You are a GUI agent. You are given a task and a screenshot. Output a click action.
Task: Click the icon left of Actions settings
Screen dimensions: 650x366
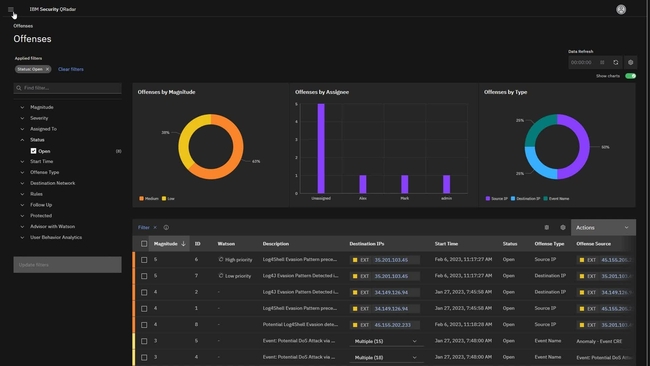coord(546,228)
